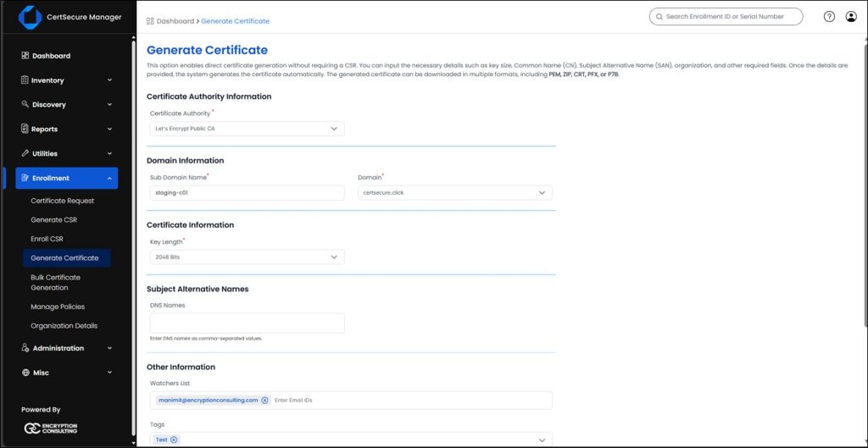The image size is (868, 448).
Task: Open the help question mark icon
Action: tap(829, 17)
